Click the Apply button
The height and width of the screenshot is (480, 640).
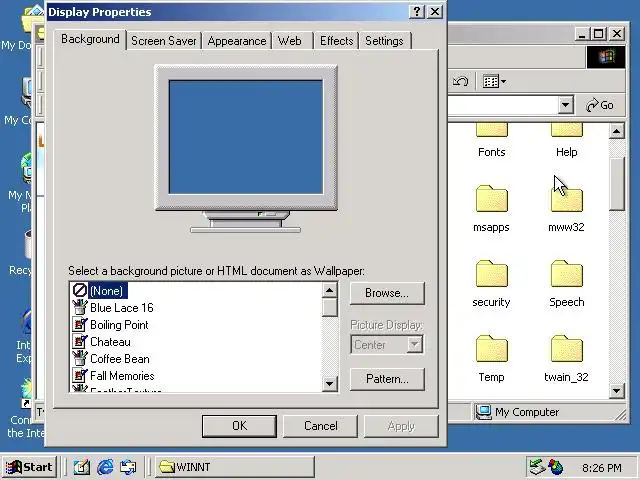point(401,426)
